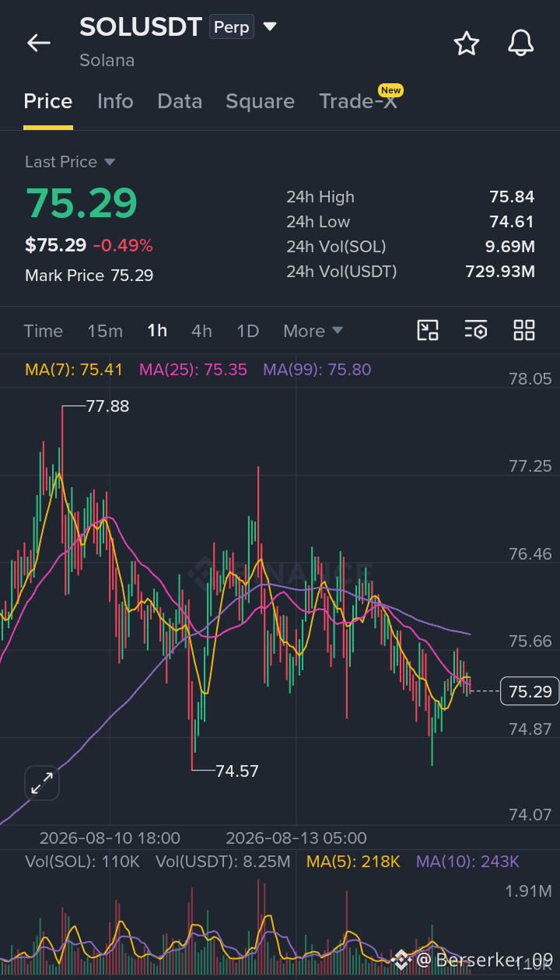The width and height of the screenshot is (560, 980).
Task: Add SOLUSDT to favorites with star icon
Action: [x=467, y=43]
